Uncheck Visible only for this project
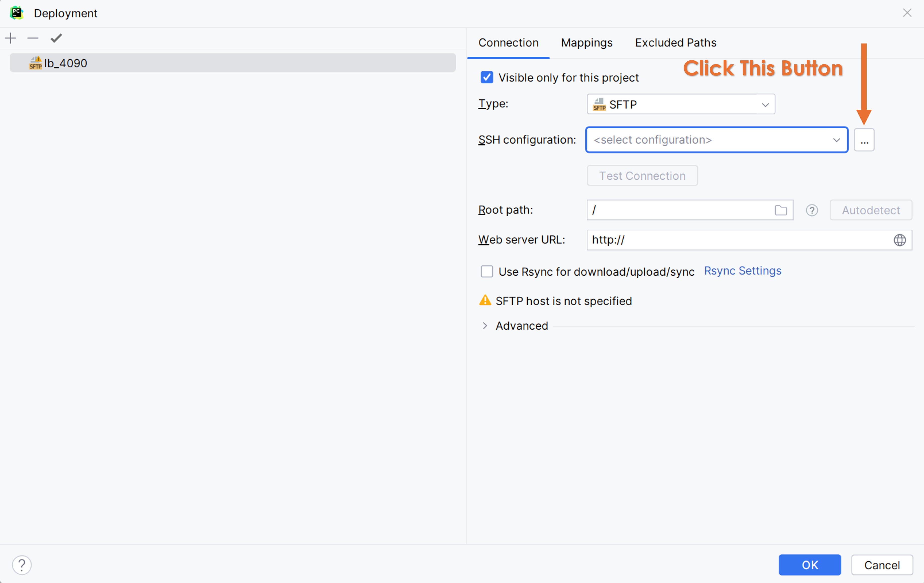 (x=487, y=77)
